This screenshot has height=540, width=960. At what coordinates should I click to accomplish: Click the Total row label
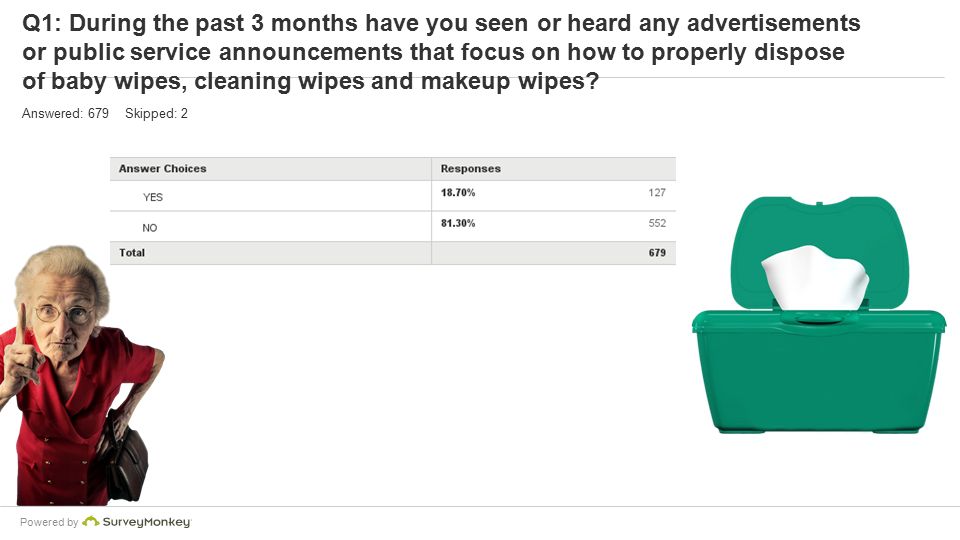[132, 252]
